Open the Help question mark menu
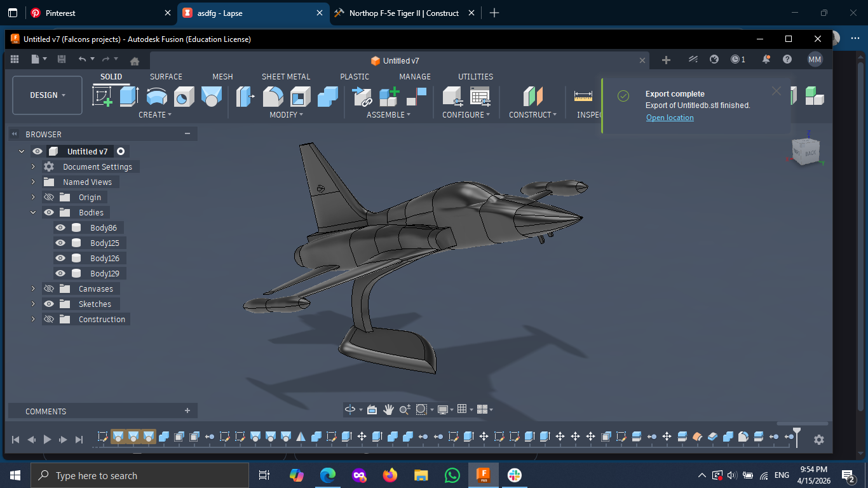This screenshot has width=868, height=488. 787,59
